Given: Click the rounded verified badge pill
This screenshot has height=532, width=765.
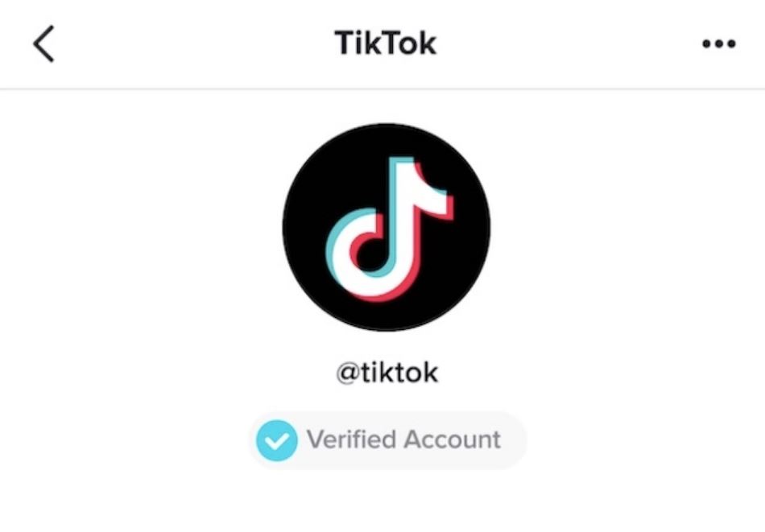Looking at the screenshot, I should coord(388,440).
